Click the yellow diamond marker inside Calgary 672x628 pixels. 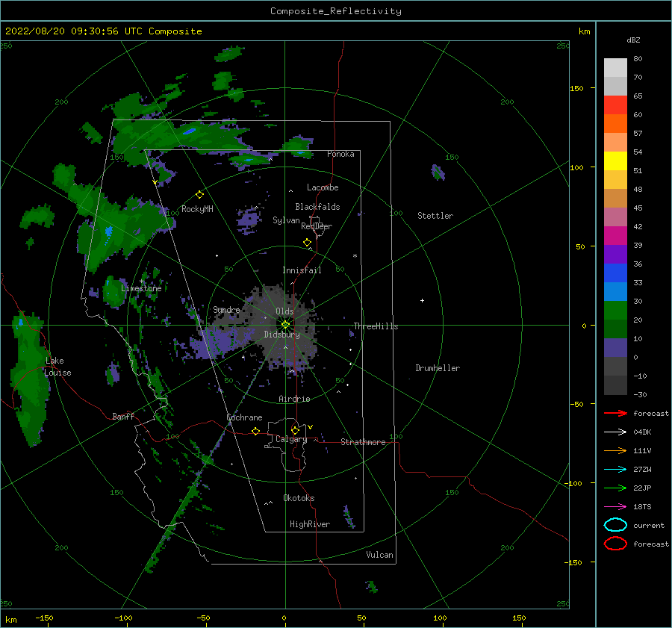click(x=295, y=430)
